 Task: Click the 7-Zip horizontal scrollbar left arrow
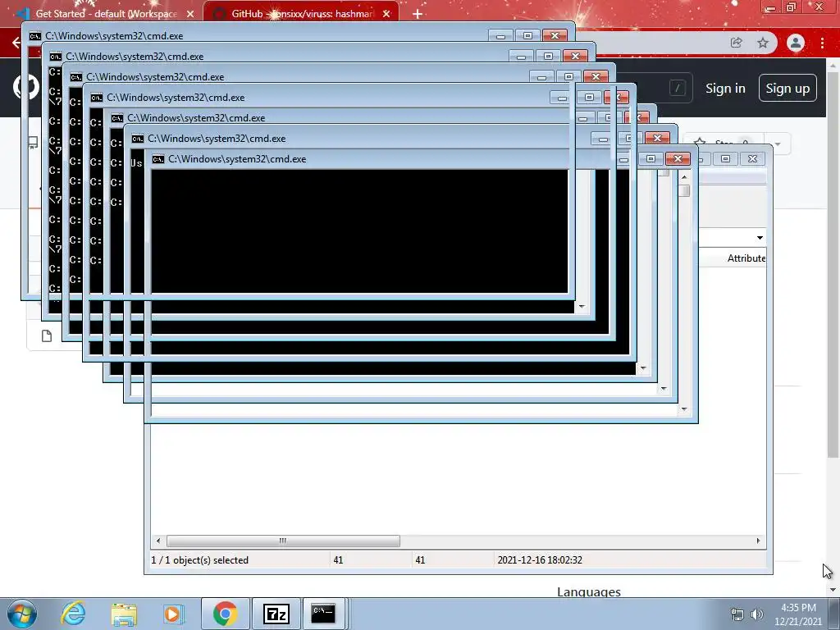tap(158, 541)
